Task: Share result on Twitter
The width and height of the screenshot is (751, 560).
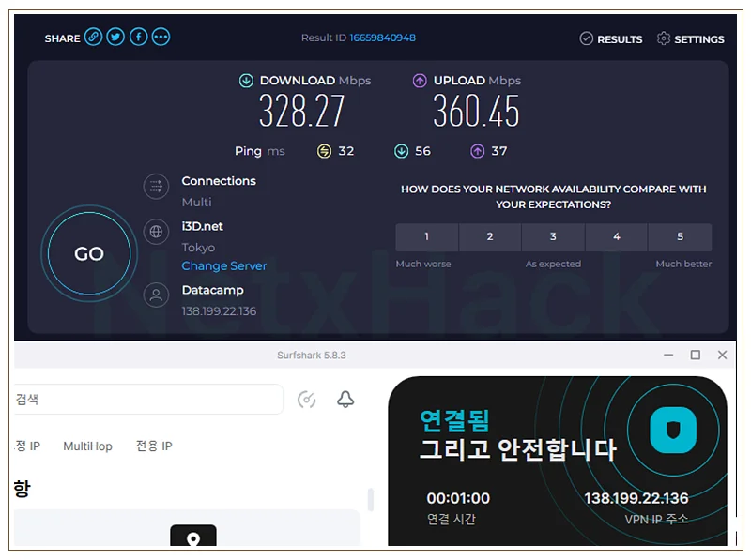Action: point(115,37)
